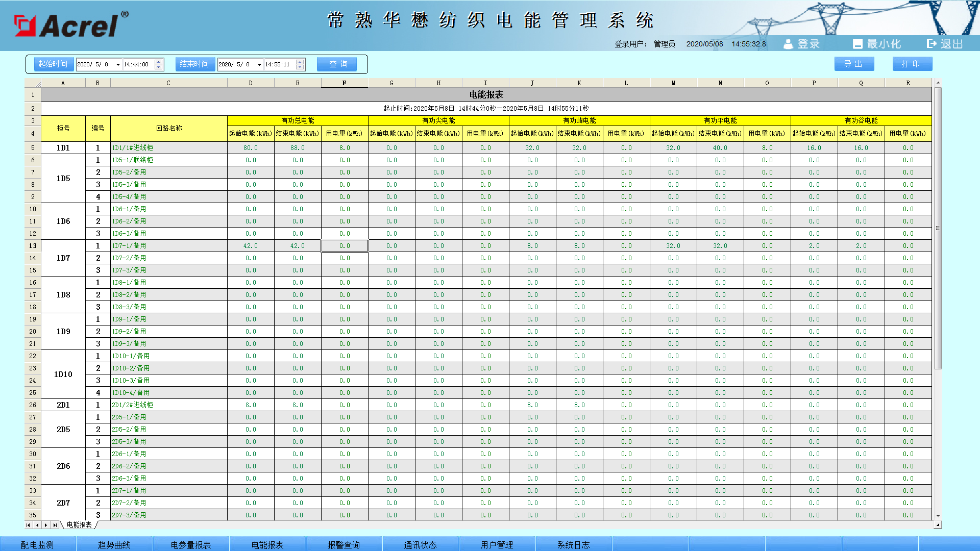
Task: Click the 电能报表 title row
Action: tap(486, 95)
